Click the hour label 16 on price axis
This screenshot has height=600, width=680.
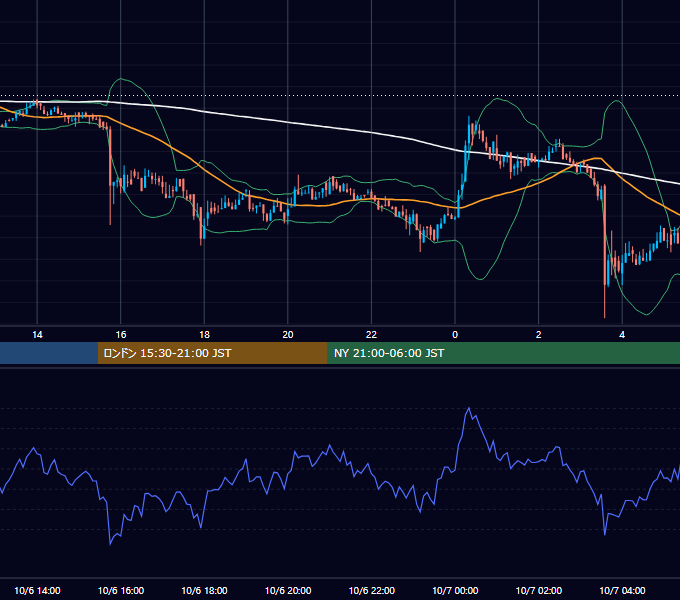click(x=121, y=335)
